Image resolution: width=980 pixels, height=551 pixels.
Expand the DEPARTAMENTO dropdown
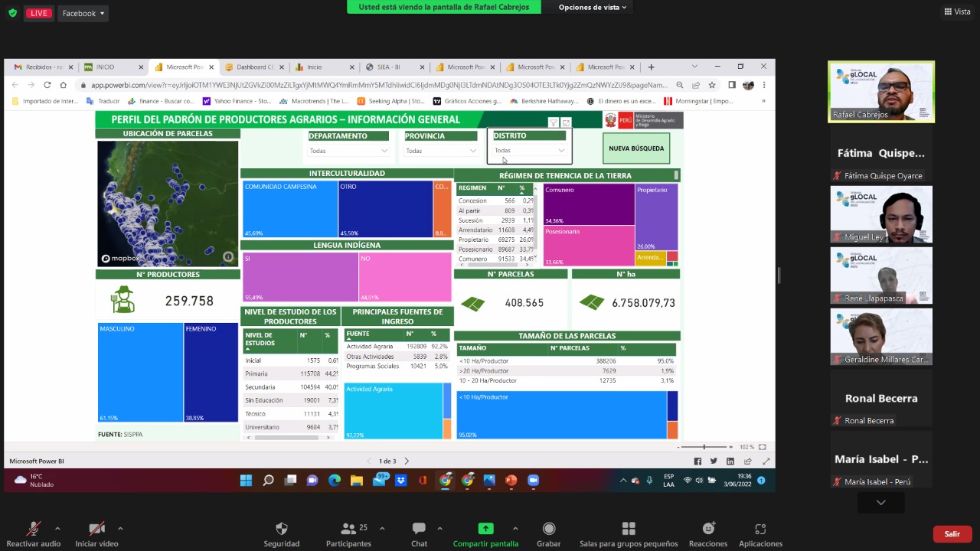[x=348, y=151]
